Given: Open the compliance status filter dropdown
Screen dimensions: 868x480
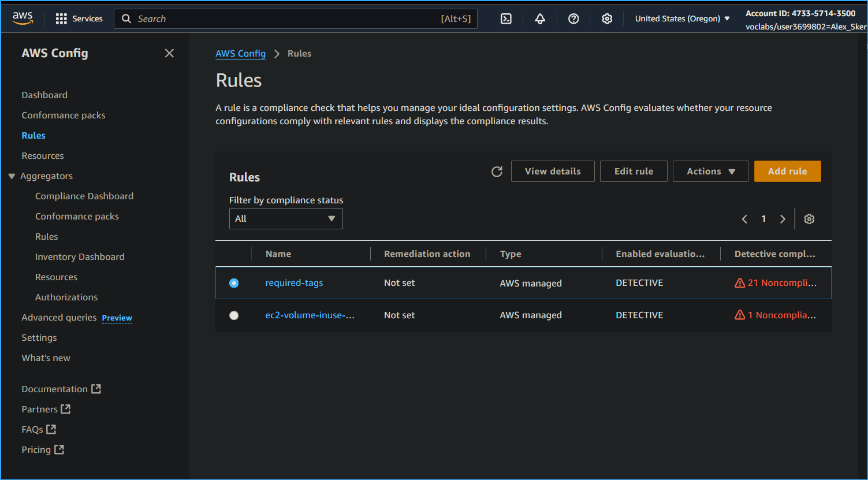Looking at the screenshot, I should point(285,218).
